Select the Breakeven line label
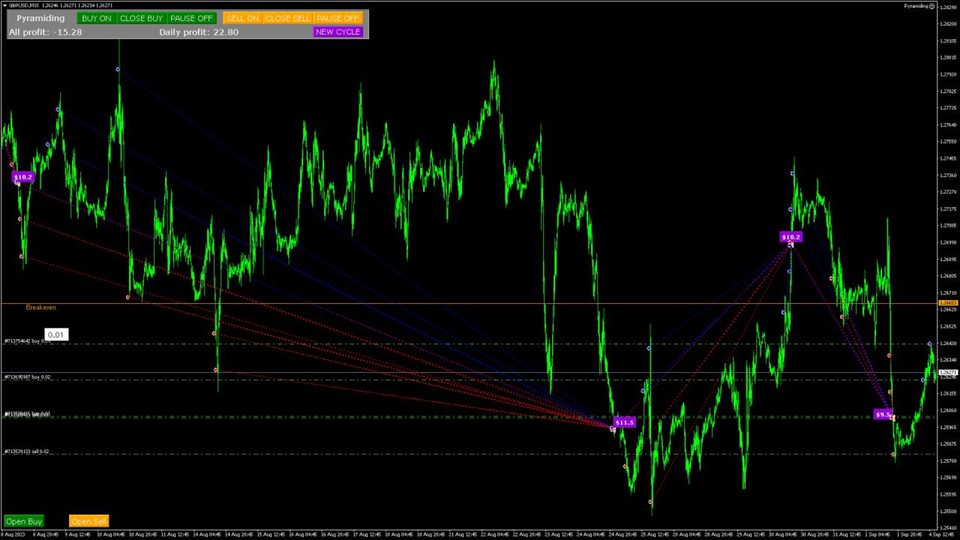Screen dimensions: 960x540 [40, 307]
